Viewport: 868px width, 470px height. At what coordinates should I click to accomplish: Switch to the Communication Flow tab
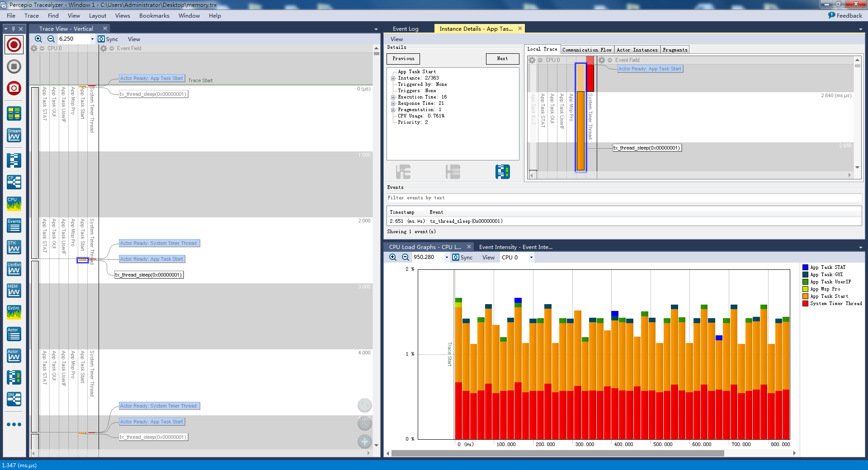point(587,50)
